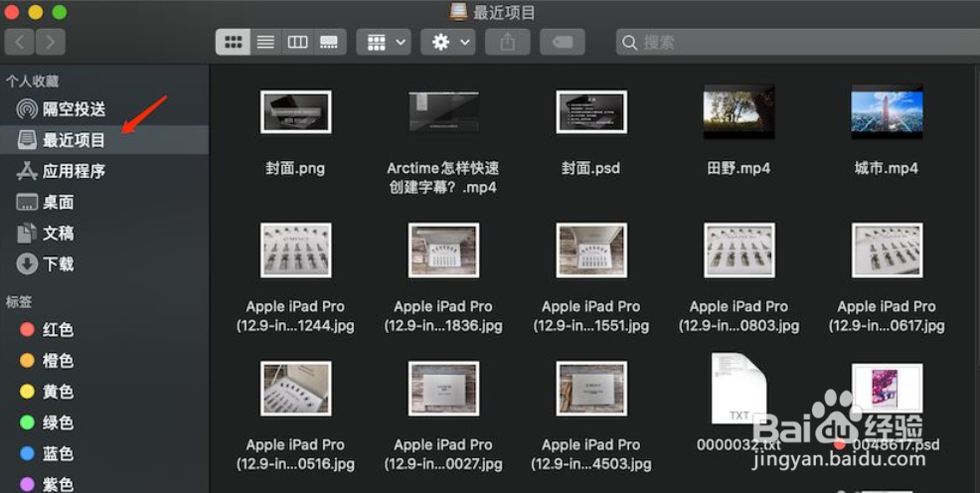Select iPad Pro image ending 0617.jpg

pos(887,249)
